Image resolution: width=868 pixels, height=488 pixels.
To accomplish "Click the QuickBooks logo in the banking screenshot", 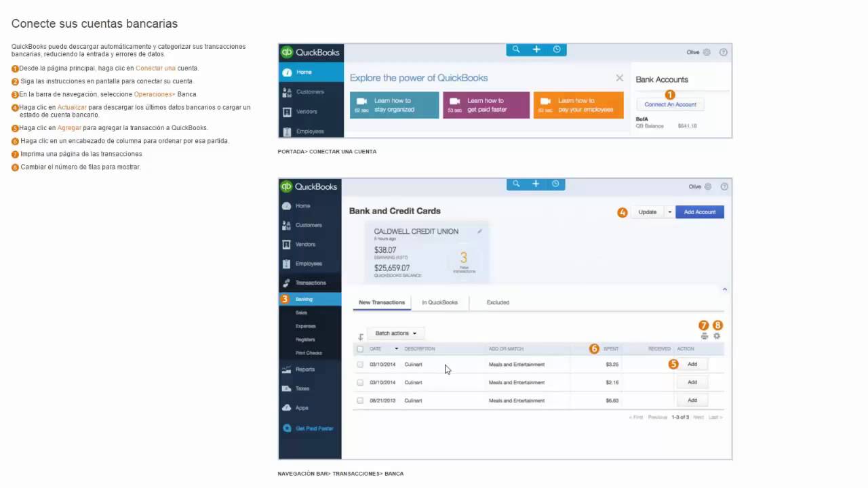I will coord(310,186).
